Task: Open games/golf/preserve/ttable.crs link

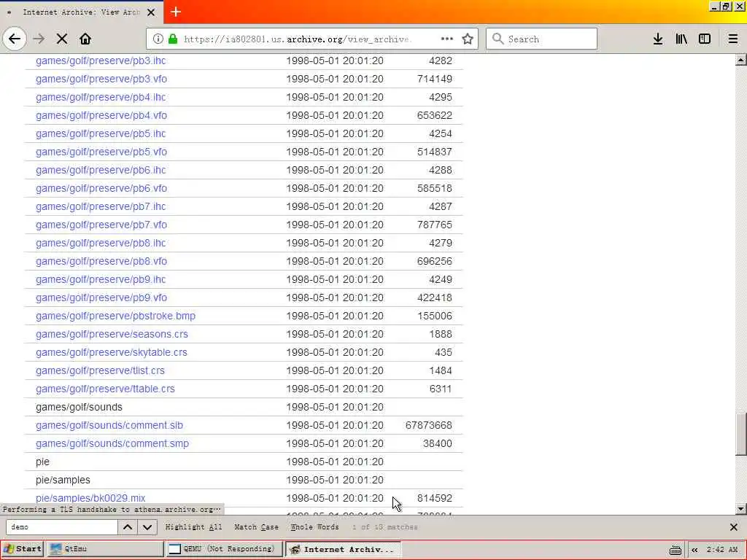Action: click(x=105, y=389)
